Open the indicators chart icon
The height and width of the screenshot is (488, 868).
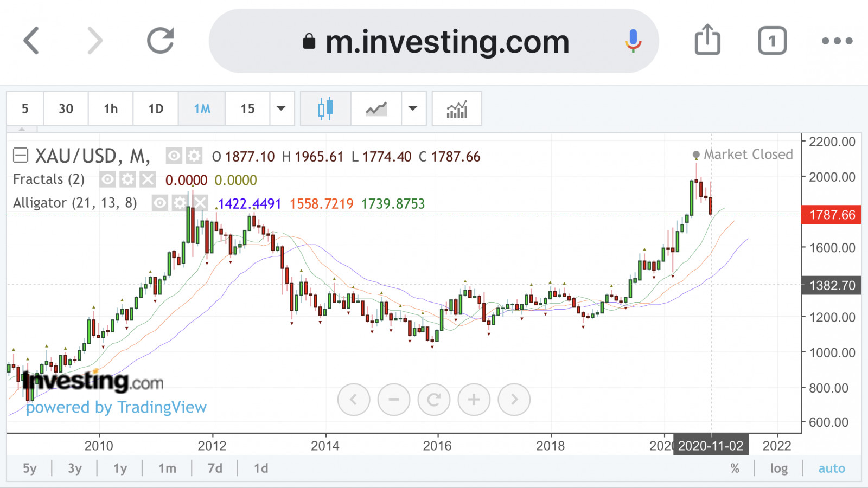click(457, 109)
